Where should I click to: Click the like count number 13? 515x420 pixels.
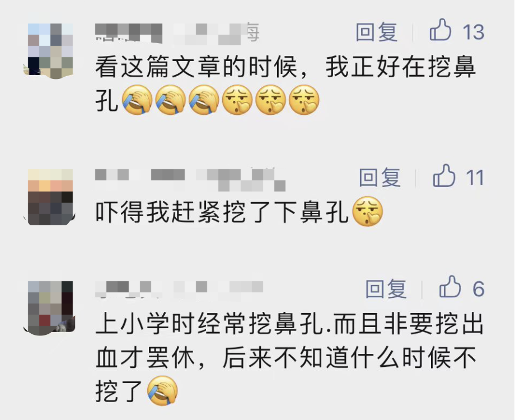473,32
